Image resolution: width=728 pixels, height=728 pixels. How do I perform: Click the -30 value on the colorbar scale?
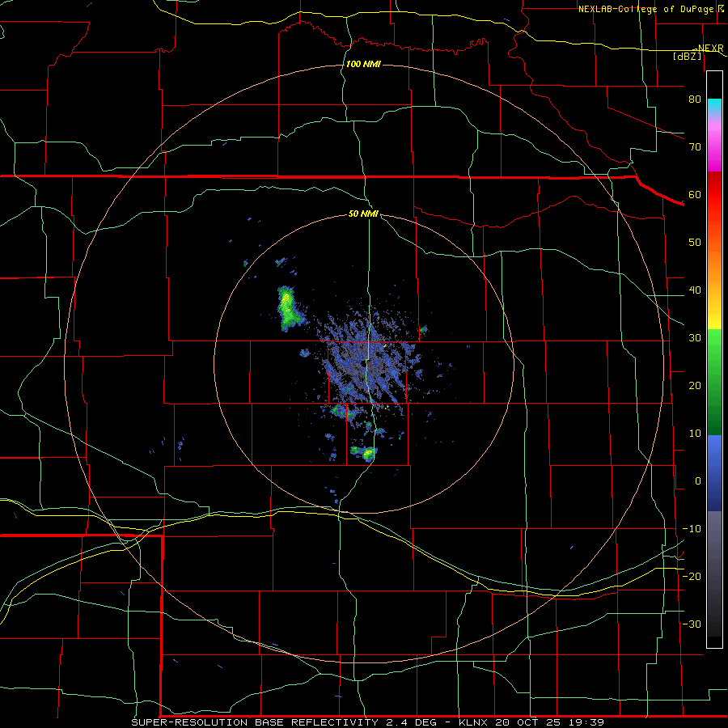pos(692,624)
